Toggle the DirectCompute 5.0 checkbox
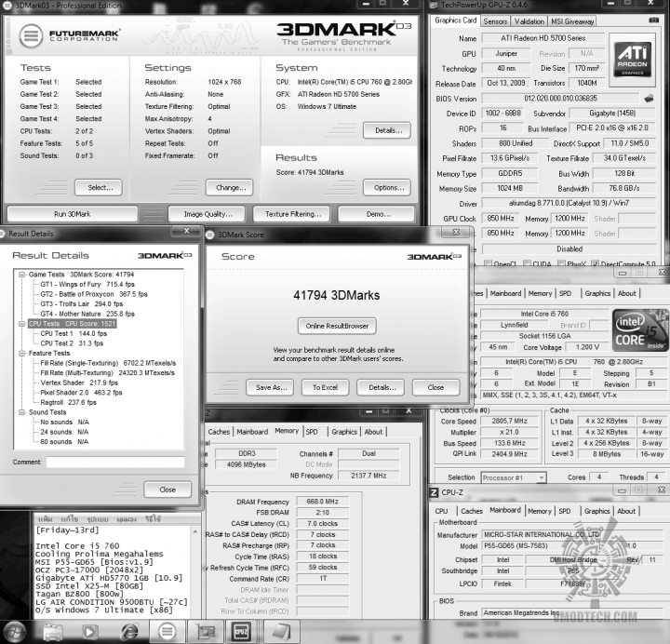Viewport: 670px width, 644px height. click(x=595, y=263)
